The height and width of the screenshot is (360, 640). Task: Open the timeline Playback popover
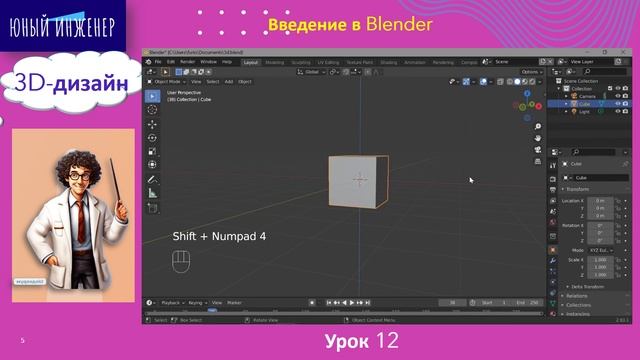point(173,303)
